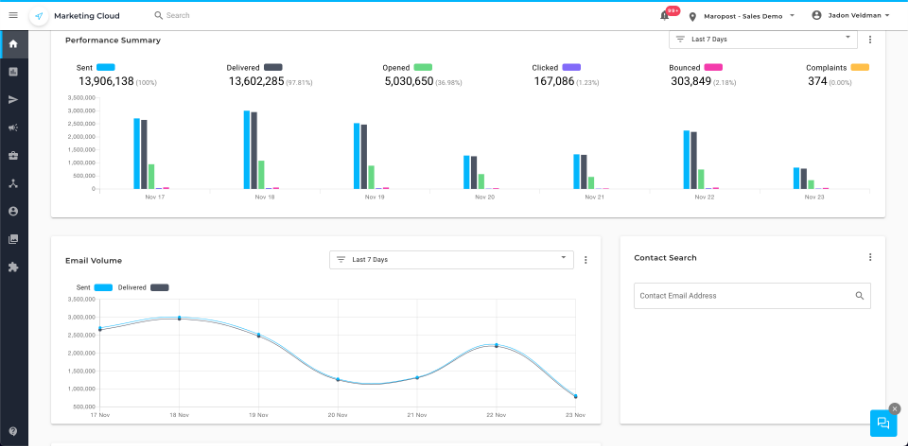Close the chat widget with the X
The image size is (908, 446).
point(895,408)
